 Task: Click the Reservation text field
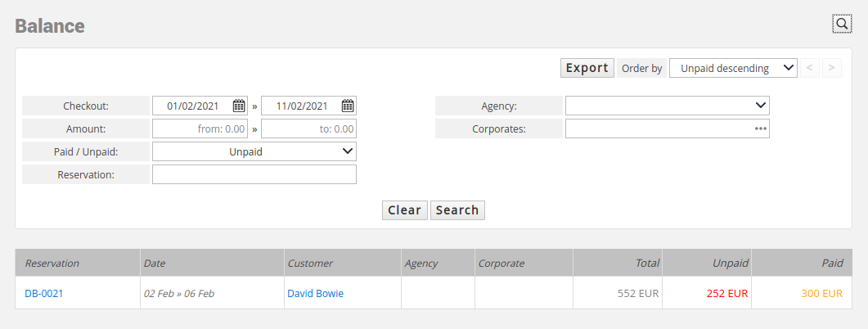coord(254,174)
